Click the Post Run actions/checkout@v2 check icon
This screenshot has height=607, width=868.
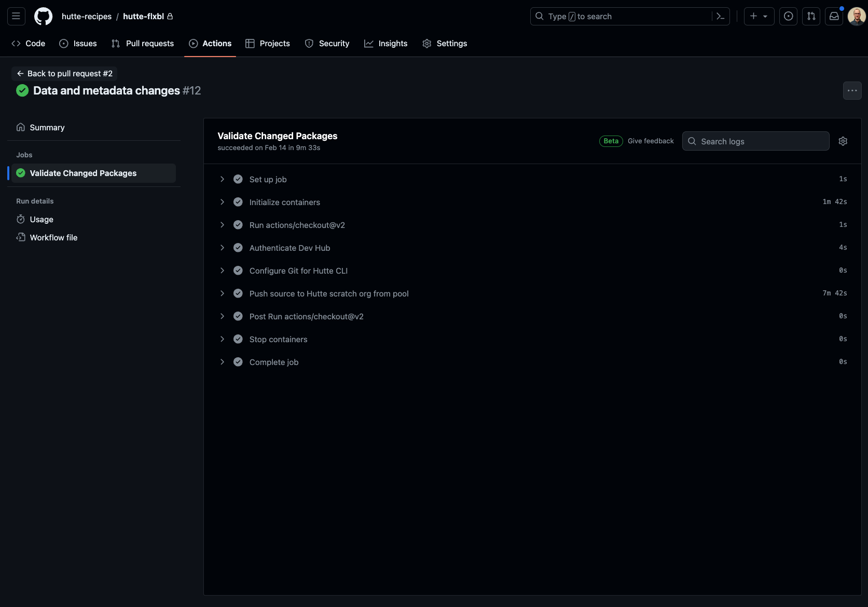(x=238, y=316)
